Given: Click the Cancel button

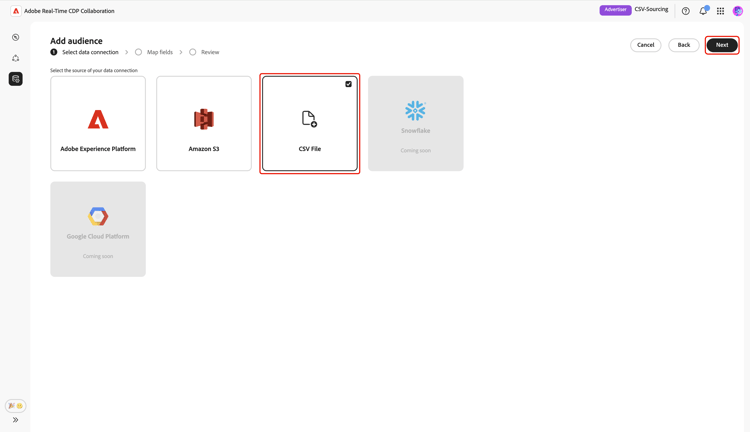Looking at the screenshot, I should click(645, 45).
